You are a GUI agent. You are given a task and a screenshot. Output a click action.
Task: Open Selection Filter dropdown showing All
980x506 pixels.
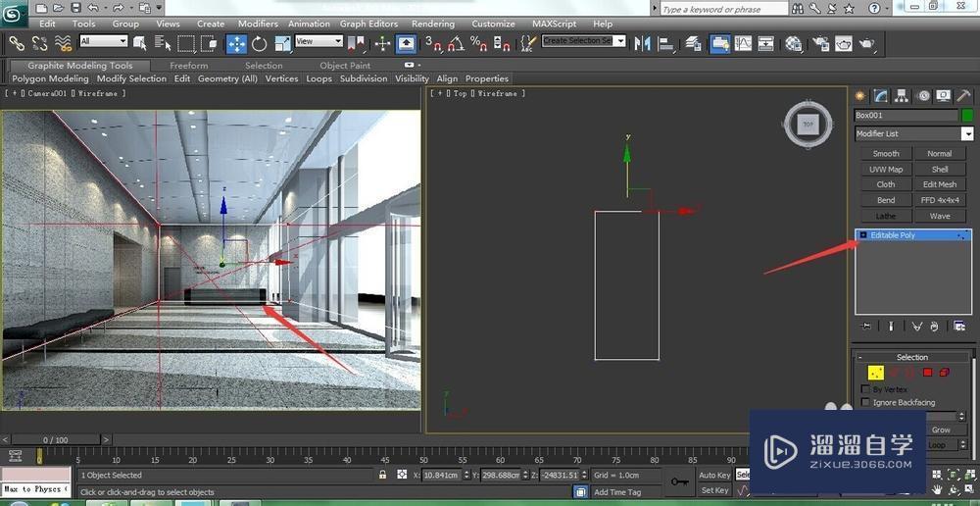click(103, 40)
